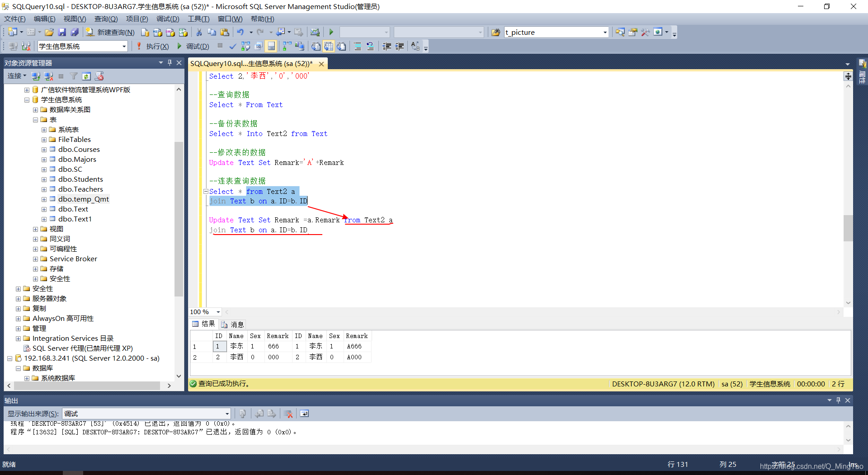Expand the dbo.Students table node
868x475 pixels.
44,179
